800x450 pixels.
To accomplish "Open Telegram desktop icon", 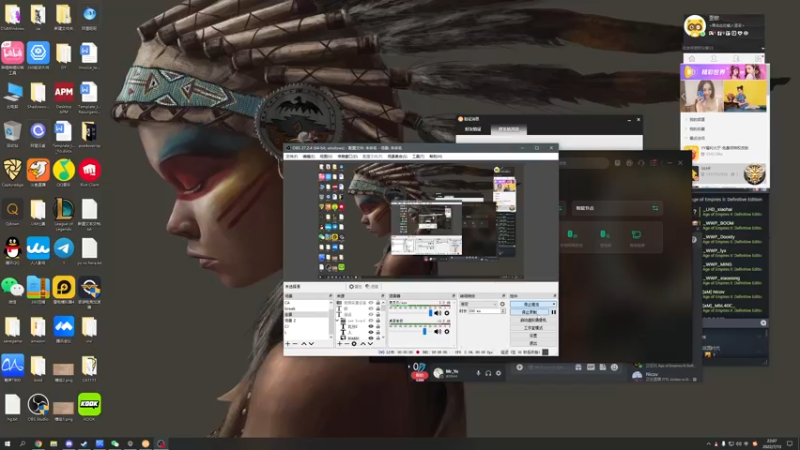I will click(64, 251).
